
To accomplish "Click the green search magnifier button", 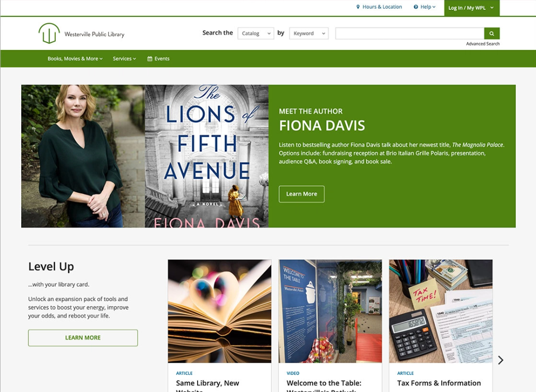I will click(492, 34).
